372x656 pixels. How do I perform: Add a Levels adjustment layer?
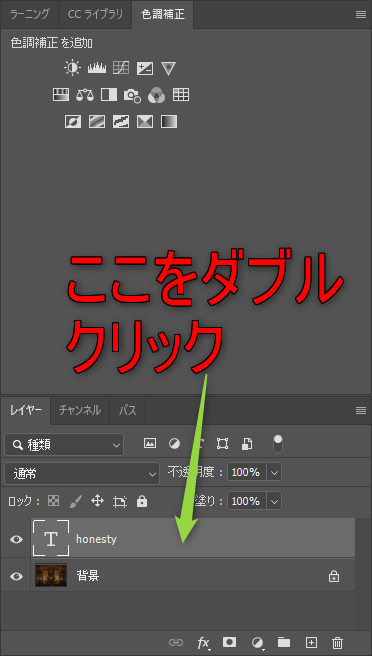point(97,68)
